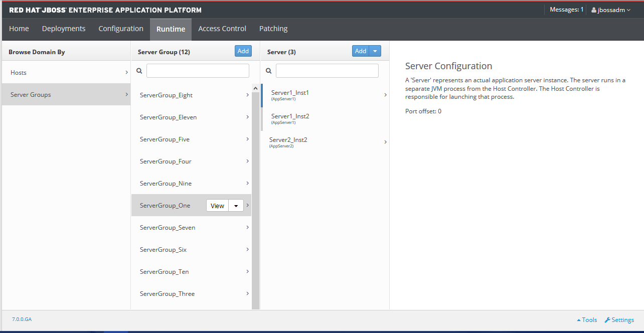Viewport: 644px width, 333px height.
Task: Focus the Server filter field
Action: pos(327,71)
